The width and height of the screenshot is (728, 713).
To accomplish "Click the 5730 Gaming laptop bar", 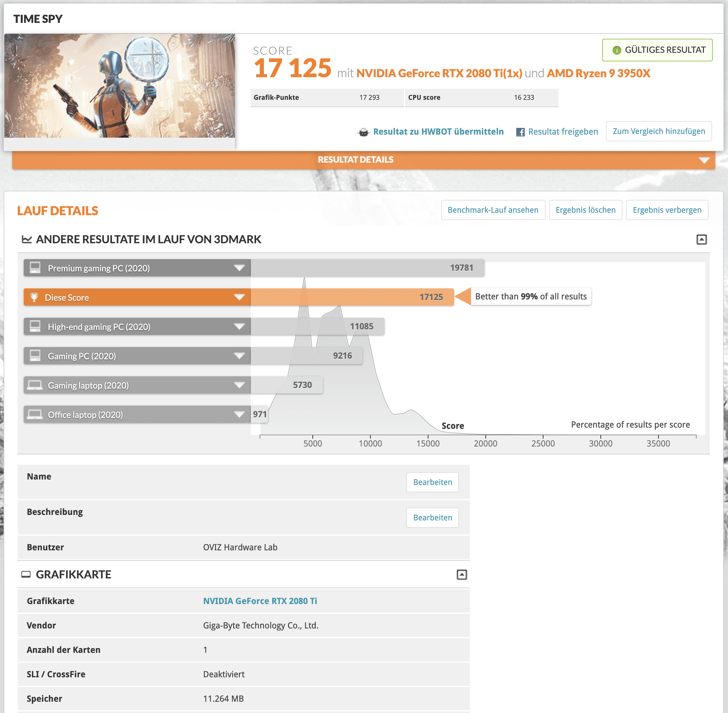I will [287, 385].
